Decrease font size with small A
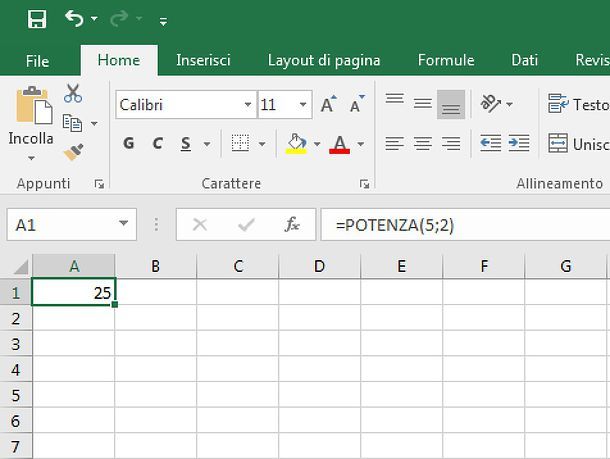This screenshot has width=610, height=459. 357,103
